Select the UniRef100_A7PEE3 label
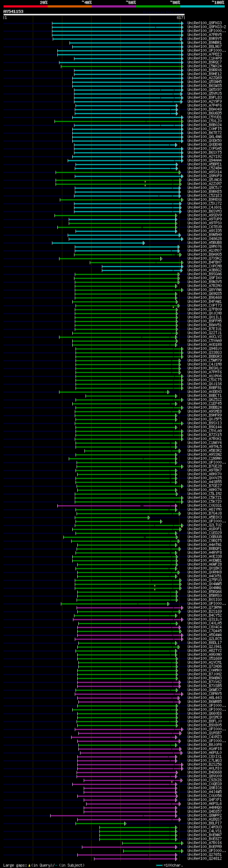The width and height of the screenshot is (228, 868). [x=204, y=55]
